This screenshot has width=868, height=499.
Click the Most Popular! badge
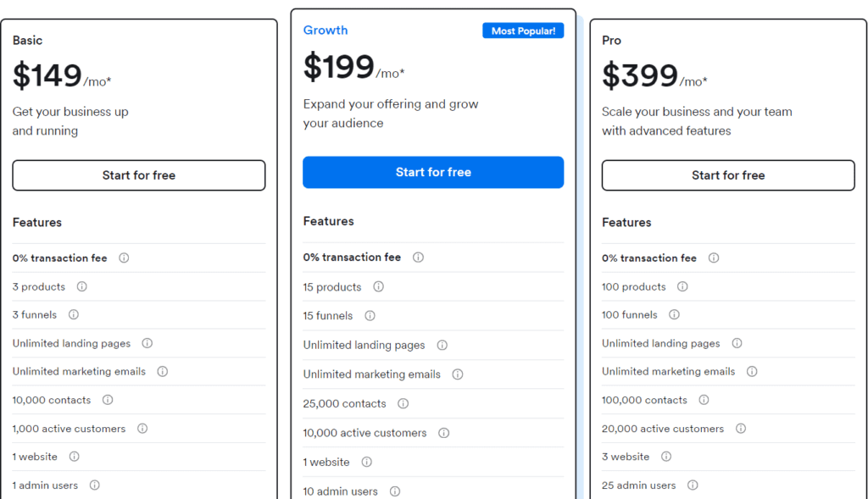(x=523, y=30)
